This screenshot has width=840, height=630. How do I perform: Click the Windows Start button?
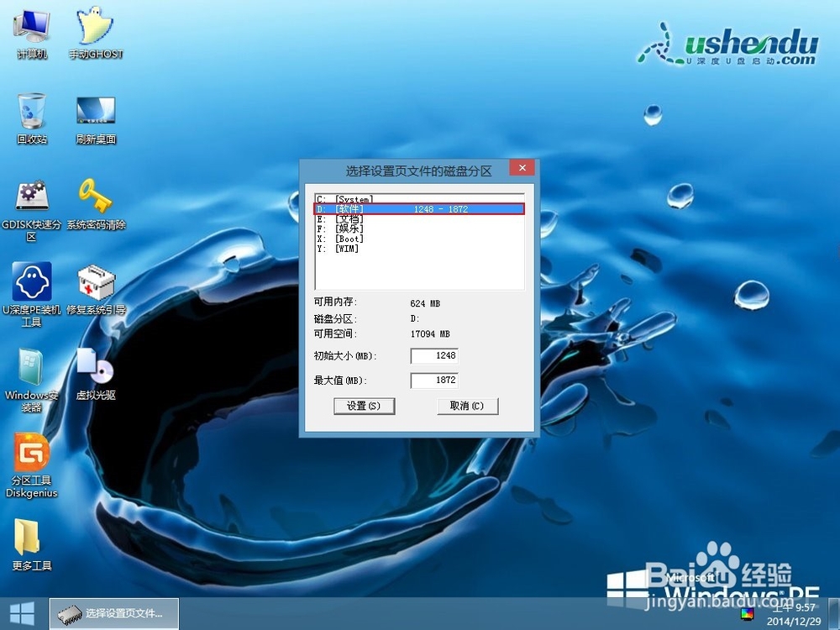(x=22, y=613)
